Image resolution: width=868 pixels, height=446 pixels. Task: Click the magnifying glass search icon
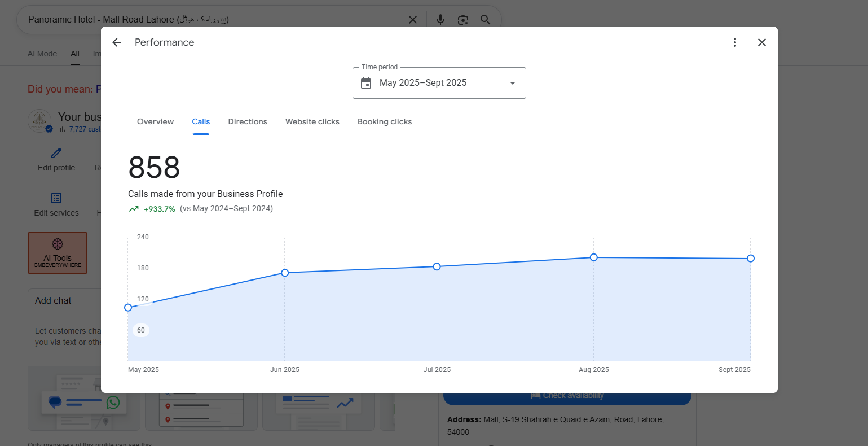[485, 20]
